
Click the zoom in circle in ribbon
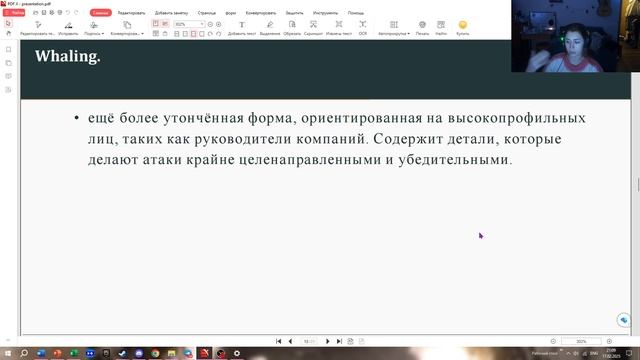tap(219, 24)
